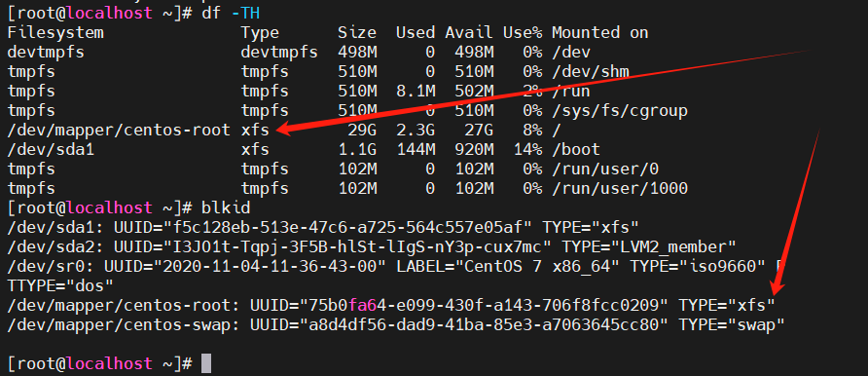Screen dimensions: 868x376
Task: Click the terminal cursor at last prompt
Action: click(x=206, y=363)
